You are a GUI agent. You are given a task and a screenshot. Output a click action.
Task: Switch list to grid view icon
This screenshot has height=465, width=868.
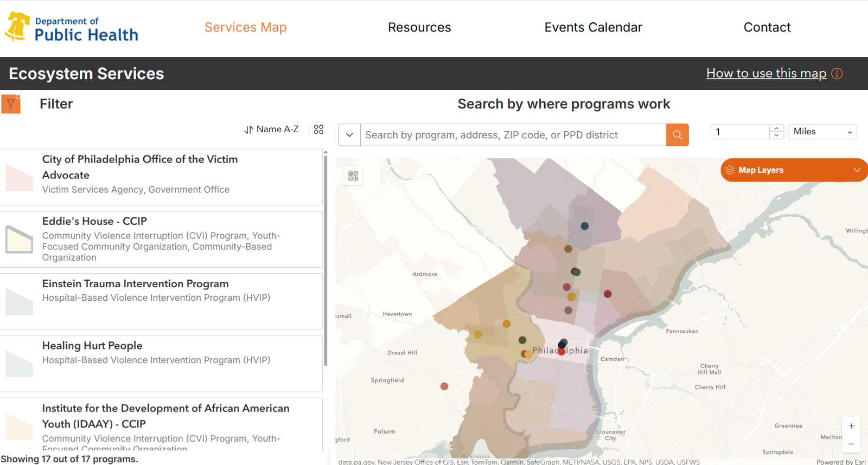[318, 130]
